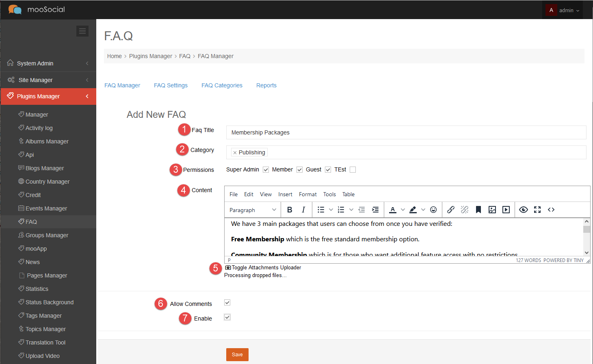
Task: Save the new FAQ
Action: (237, 355)
